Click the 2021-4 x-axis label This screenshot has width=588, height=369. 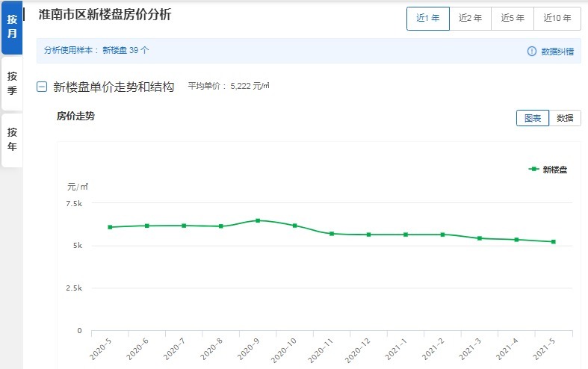507,349
